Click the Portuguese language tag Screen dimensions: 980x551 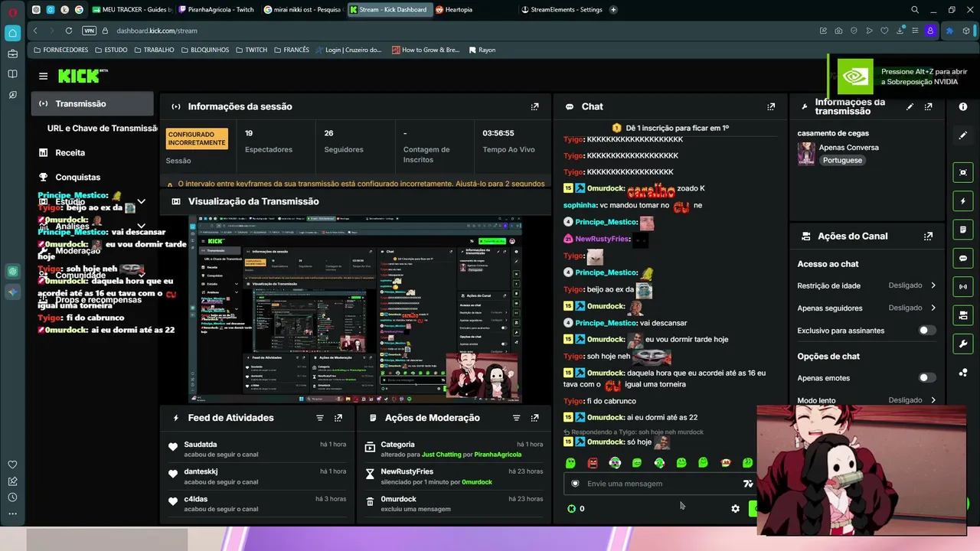point(842,161)
